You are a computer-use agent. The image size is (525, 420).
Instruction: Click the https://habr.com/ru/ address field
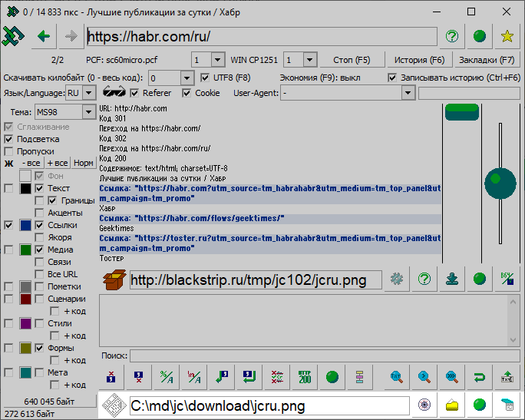pos(262,36)
